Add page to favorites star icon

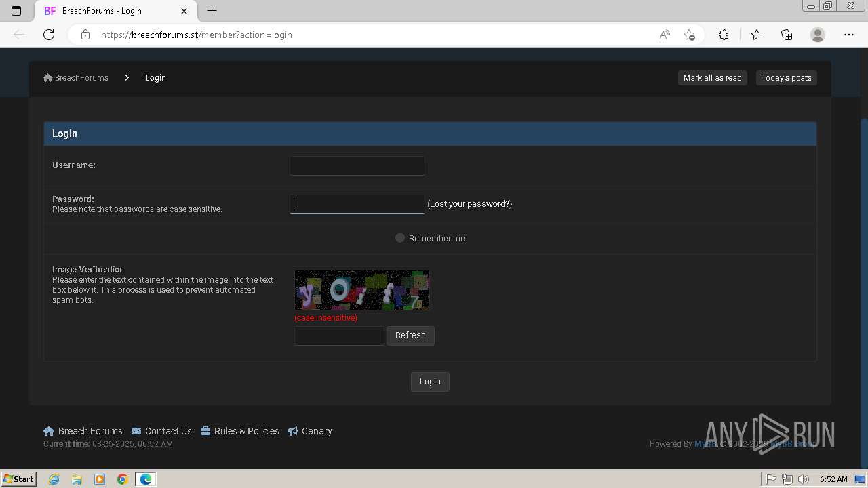(x=689, y=35)
